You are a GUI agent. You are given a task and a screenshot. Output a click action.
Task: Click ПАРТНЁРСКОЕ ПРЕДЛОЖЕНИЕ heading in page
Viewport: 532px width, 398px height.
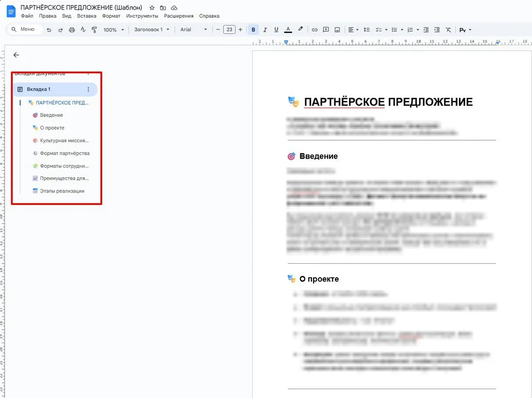(388, 102)
